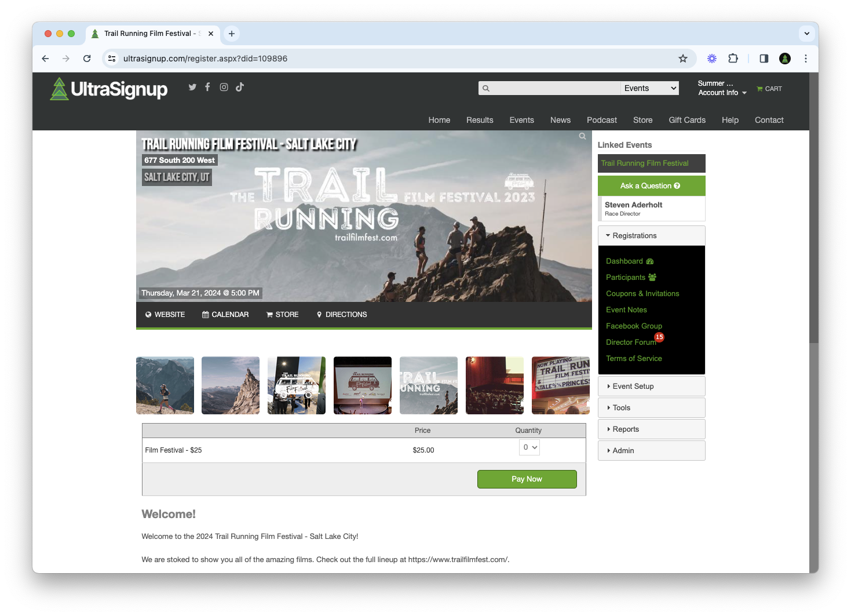Open the shopping cart

tap(769, 89)
